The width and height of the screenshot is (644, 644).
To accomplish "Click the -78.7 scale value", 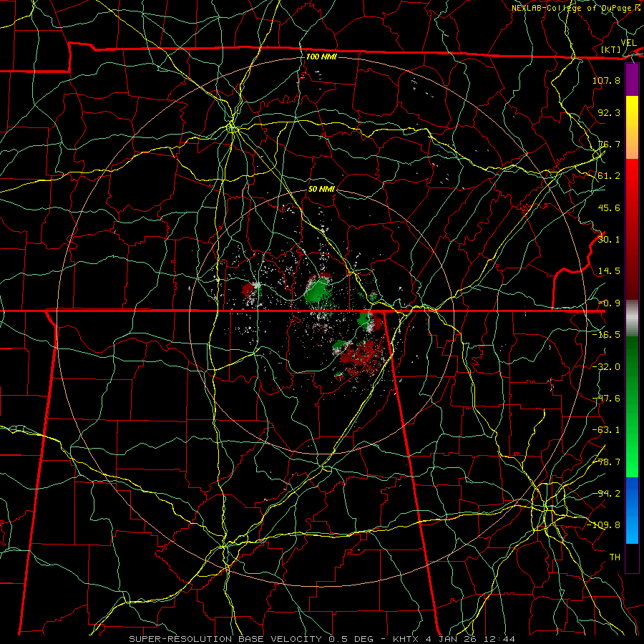I will click(606, 462).
